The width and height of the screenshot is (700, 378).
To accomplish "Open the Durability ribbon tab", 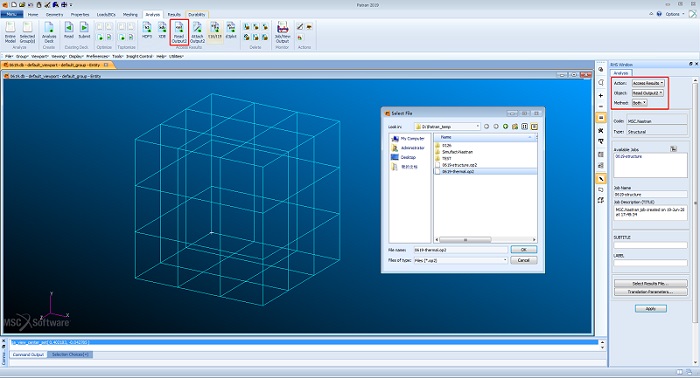I will click(x=196, y=15).
